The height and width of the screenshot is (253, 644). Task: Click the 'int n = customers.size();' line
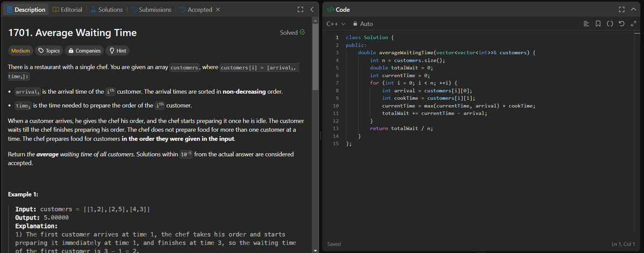407,60
